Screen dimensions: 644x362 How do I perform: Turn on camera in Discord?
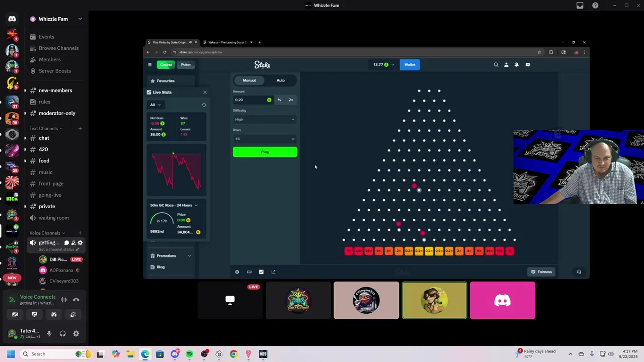tap(15, 314)
